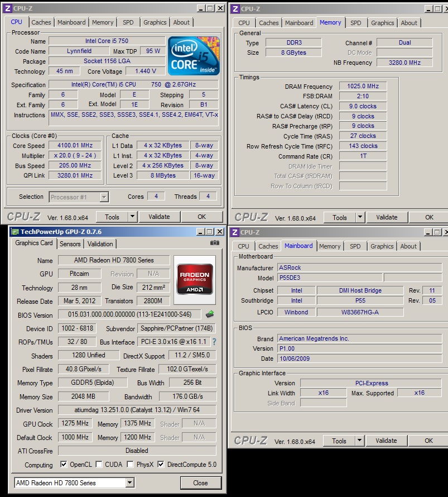Click the Bandwidth 176.0 GB/s value
Viewport: 448px width, 497px height.
coord(188,396)
